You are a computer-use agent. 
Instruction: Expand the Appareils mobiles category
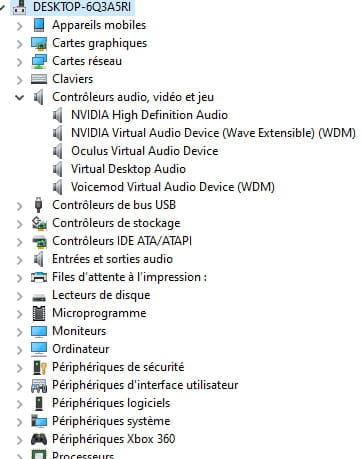point(20,26)
